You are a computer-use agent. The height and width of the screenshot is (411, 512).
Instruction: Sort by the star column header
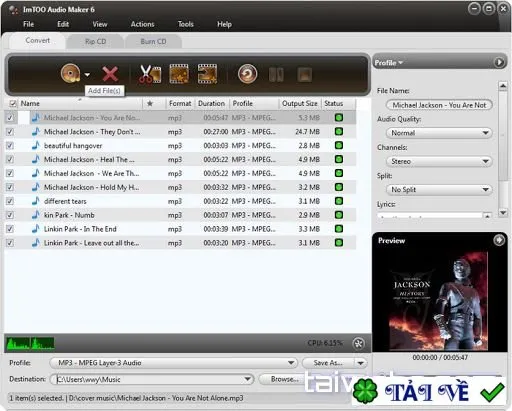pyautogui.click(x=150, y=103)
